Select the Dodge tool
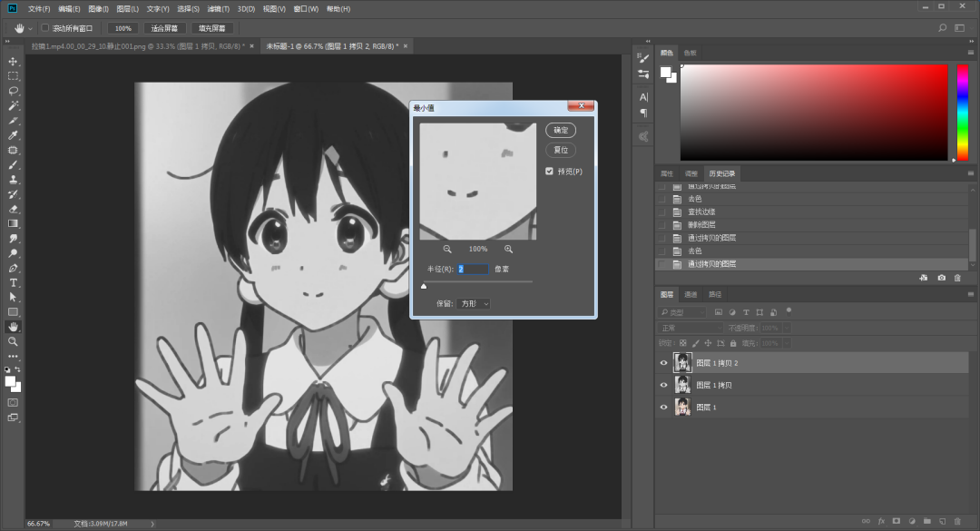Screen dimensions: 980x531 click(x=13, y=253)
